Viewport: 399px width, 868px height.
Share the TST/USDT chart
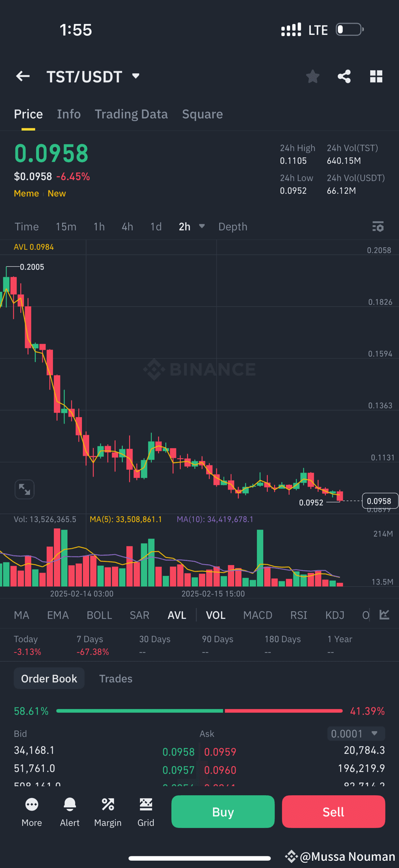coord(344,76)
